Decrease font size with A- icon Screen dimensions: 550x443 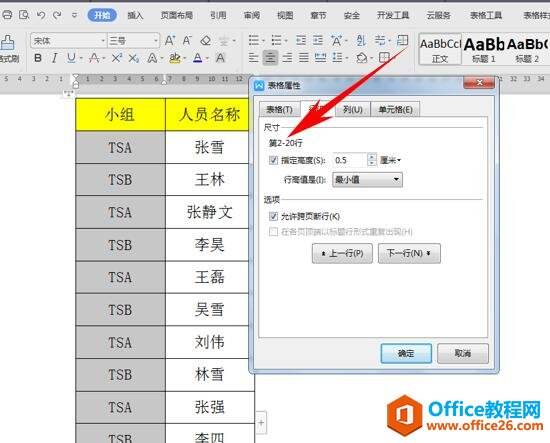coord(187,41)
